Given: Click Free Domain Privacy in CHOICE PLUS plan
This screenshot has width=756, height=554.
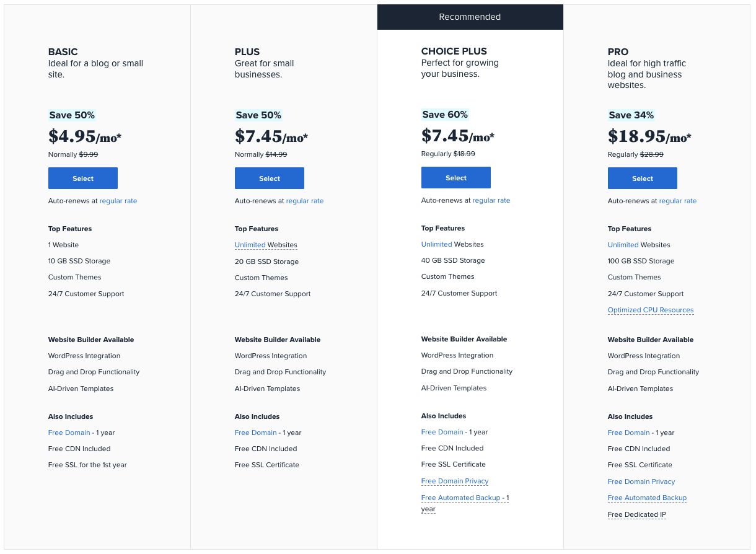Looking at the screenshot, I should point(455,481).
